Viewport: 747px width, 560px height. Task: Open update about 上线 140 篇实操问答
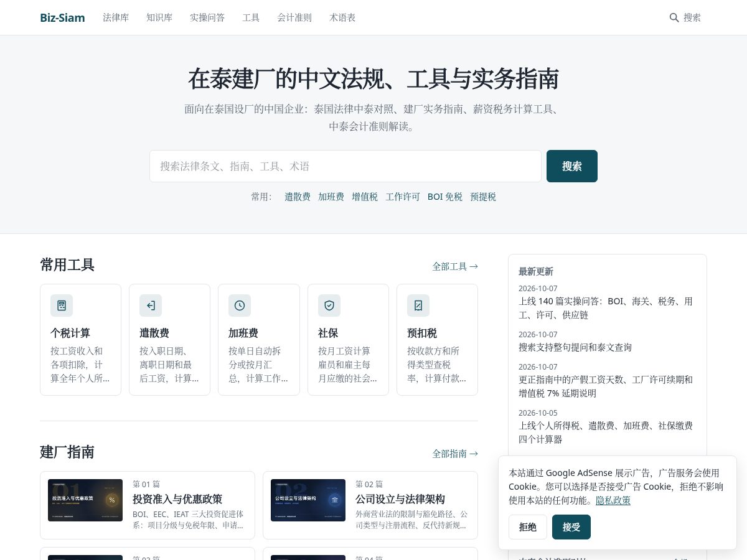click(x=606, y=308)
